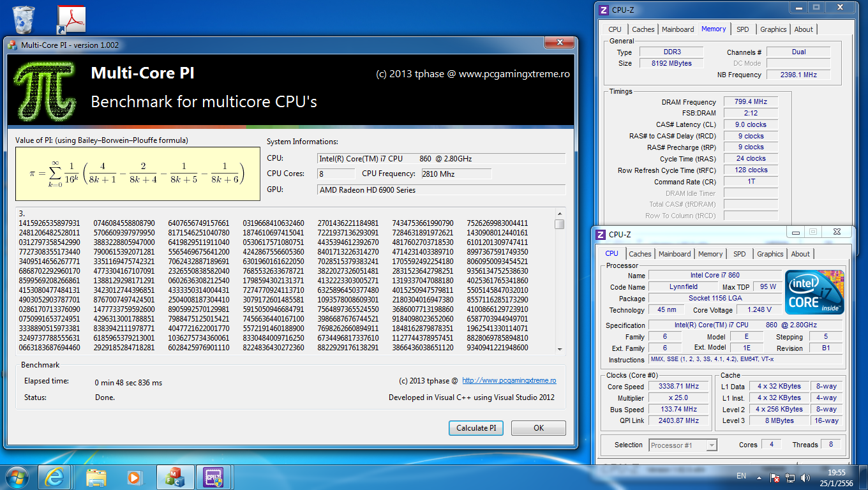Open Graphics tab in CPU-Z Memory window
Viewport: 868px width, 490px height.
coord(773,29)
